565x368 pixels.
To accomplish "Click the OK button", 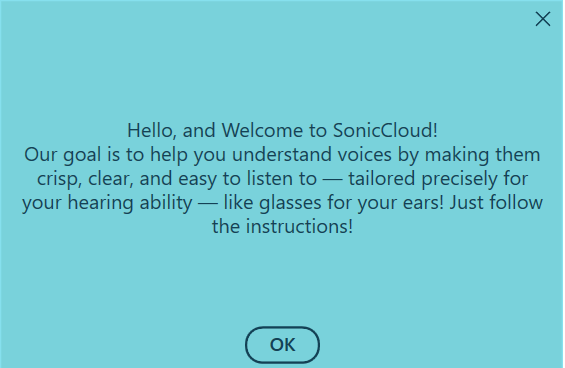I will coord(282,345).
